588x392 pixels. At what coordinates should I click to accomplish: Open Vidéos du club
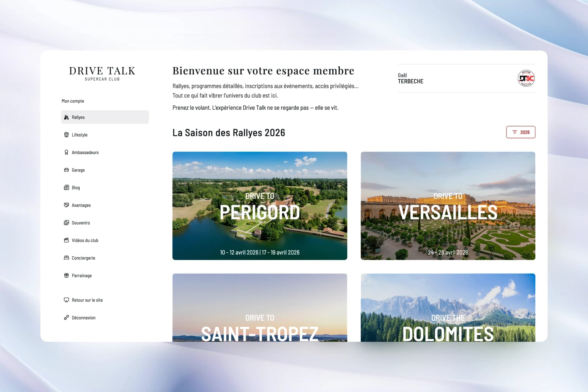pyautogui.click(x=105, y=240)
